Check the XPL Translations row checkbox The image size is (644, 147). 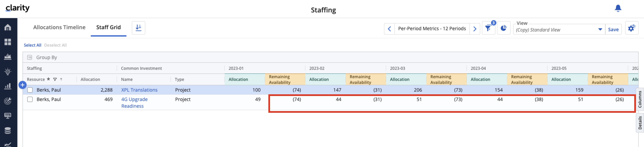point(30,90)
